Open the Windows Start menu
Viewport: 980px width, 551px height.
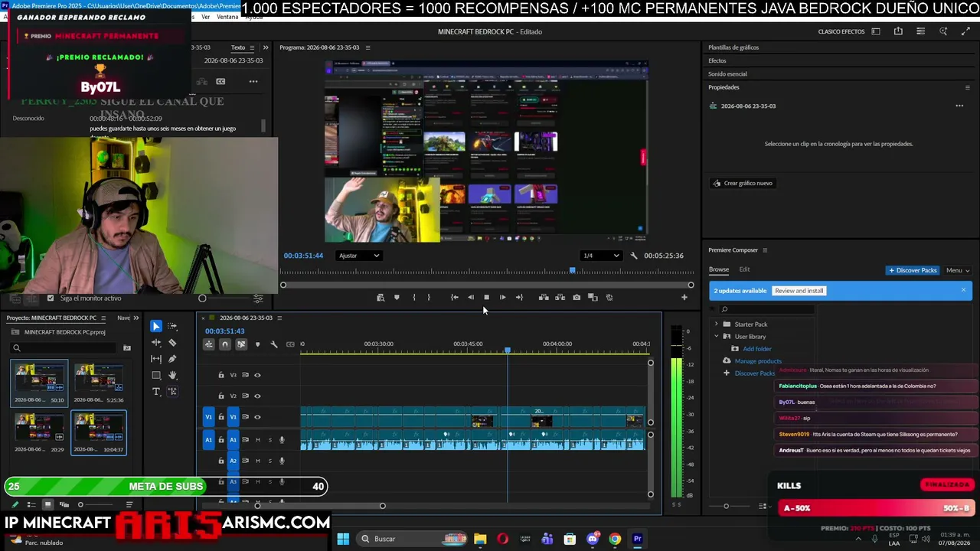pos(343,539)
